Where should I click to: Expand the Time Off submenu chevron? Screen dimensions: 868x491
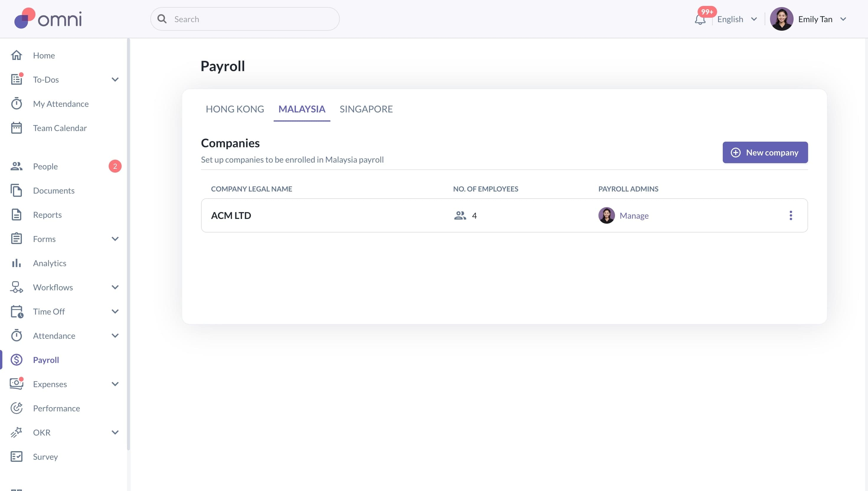115,311
